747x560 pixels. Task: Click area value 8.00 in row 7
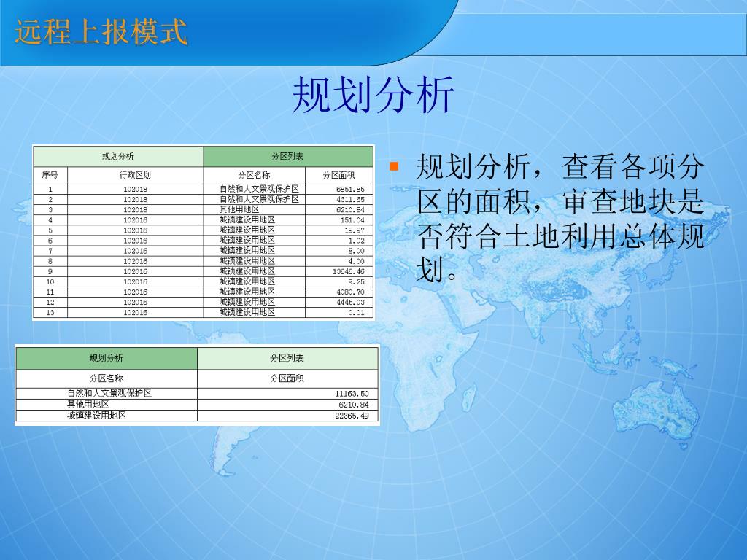tap(356, 251)
